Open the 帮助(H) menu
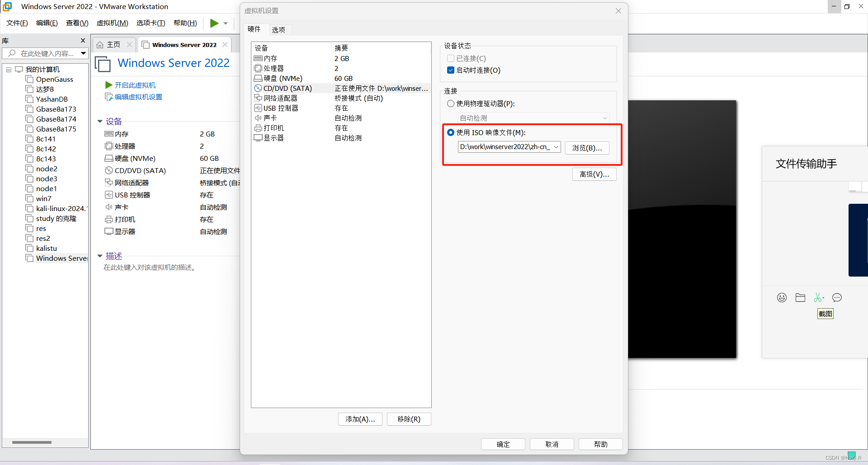868x465 pixels. (x=185, y=23)
